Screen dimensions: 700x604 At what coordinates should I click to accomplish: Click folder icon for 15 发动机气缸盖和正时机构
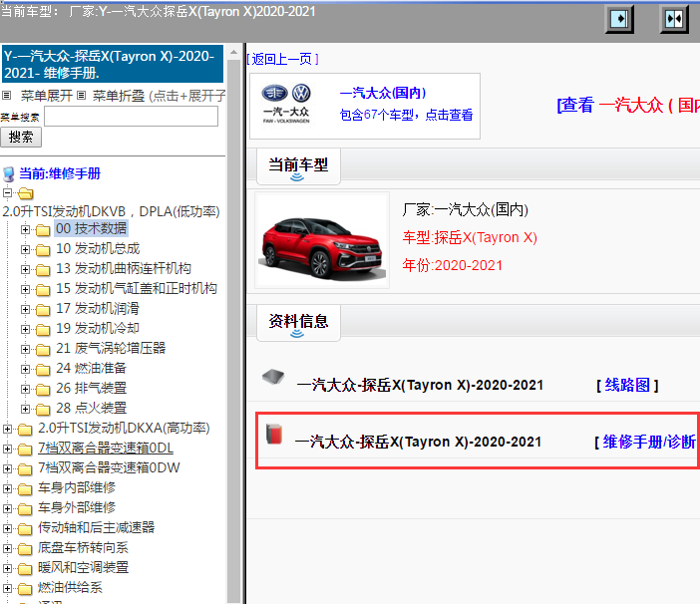point(43,290)
